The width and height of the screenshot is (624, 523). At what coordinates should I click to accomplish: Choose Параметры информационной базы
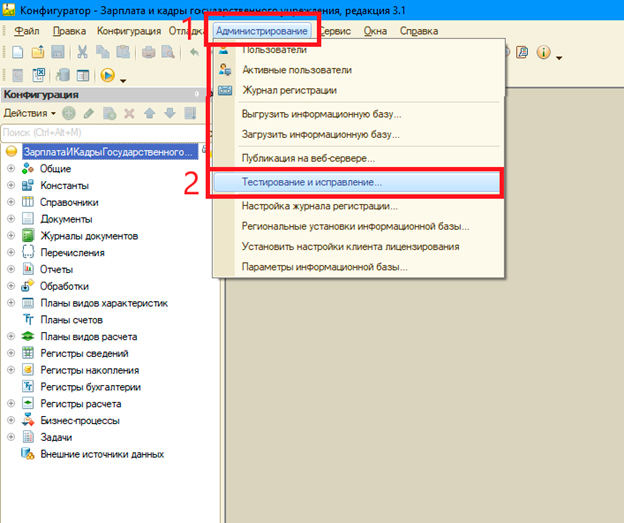tap(358, 267)
